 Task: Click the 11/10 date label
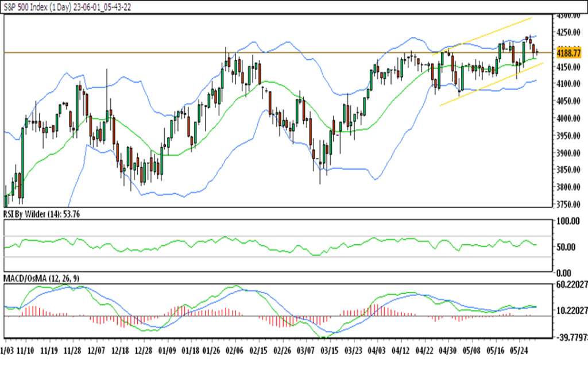tap(25, 351)
